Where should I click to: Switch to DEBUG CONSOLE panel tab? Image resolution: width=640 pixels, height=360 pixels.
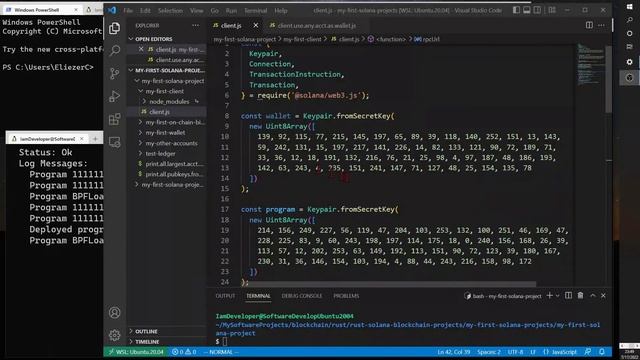[302, 296]
